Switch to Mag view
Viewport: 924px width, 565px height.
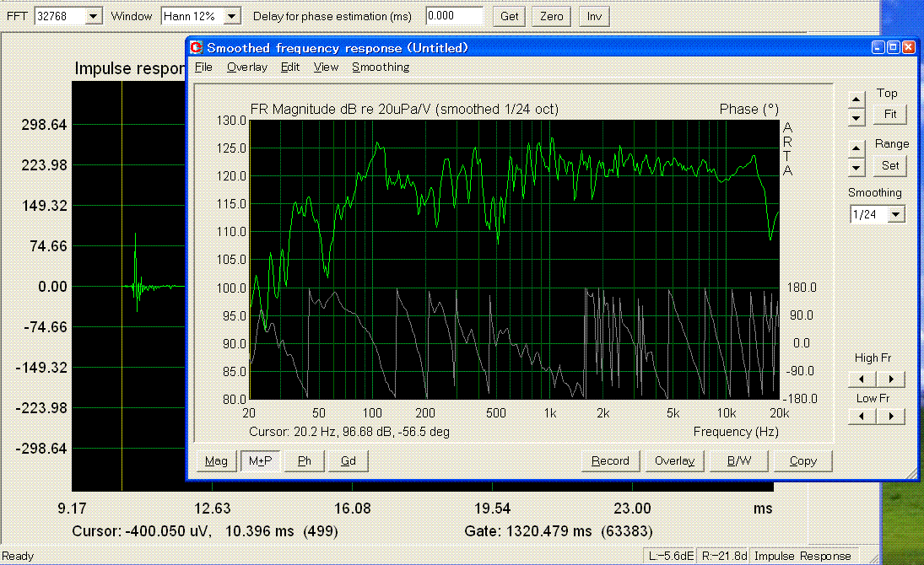[x=216, y=460]
